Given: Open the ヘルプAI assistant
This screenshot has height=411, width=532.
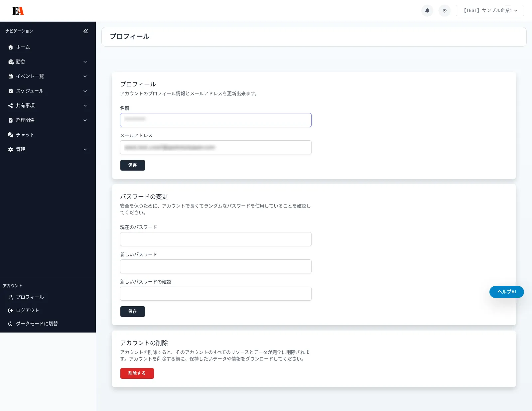Looking at the screenshot, I should [x=506, y=292].
